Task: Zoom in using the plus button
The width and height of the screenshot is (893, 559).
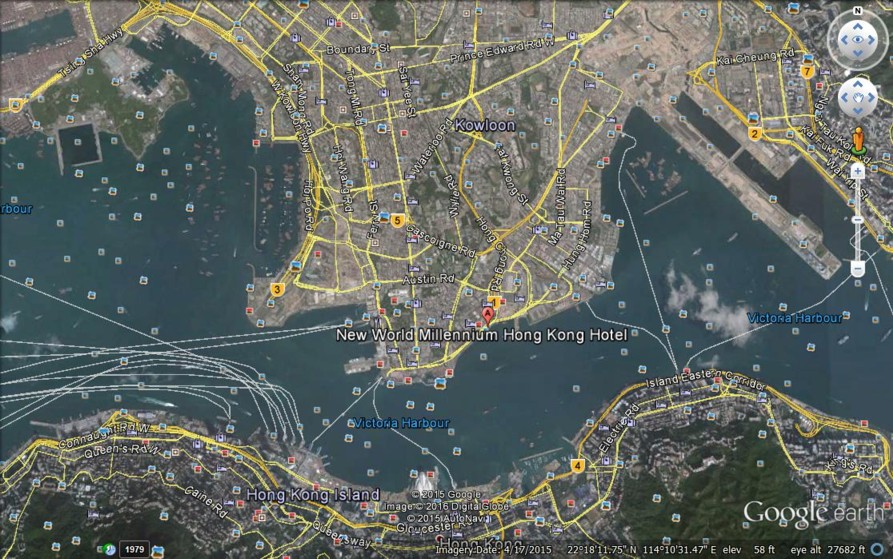Action: pyautogui.click(x=857, y=172)
